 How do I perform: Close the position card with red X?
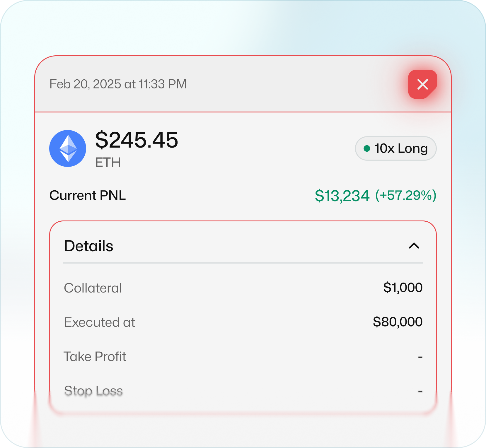[x=422, y=84]
